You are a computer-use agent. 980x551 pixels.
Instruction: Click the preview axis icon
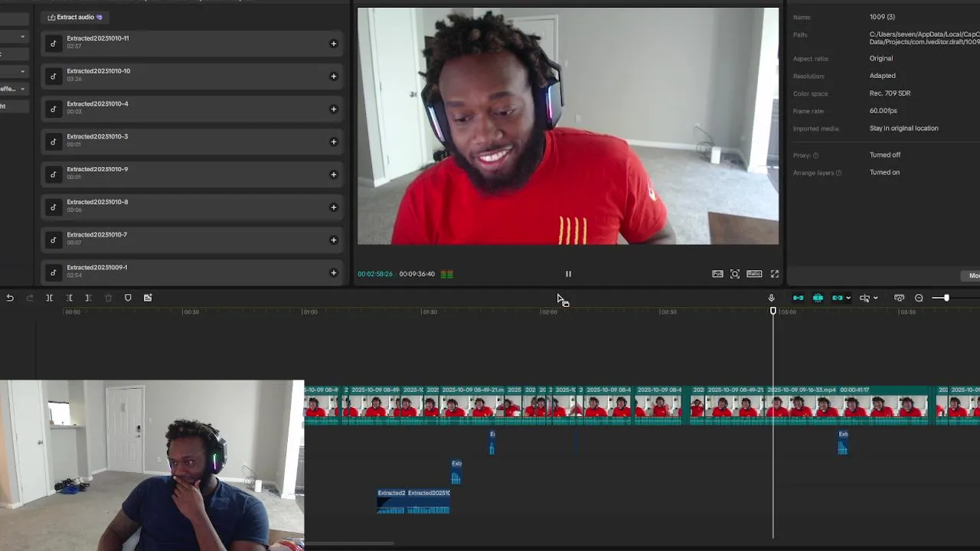pyautogui.click(x=899, y=298)
